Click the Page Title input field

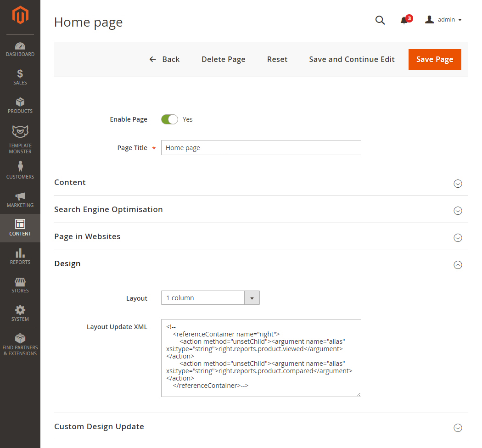coord(261,148)
